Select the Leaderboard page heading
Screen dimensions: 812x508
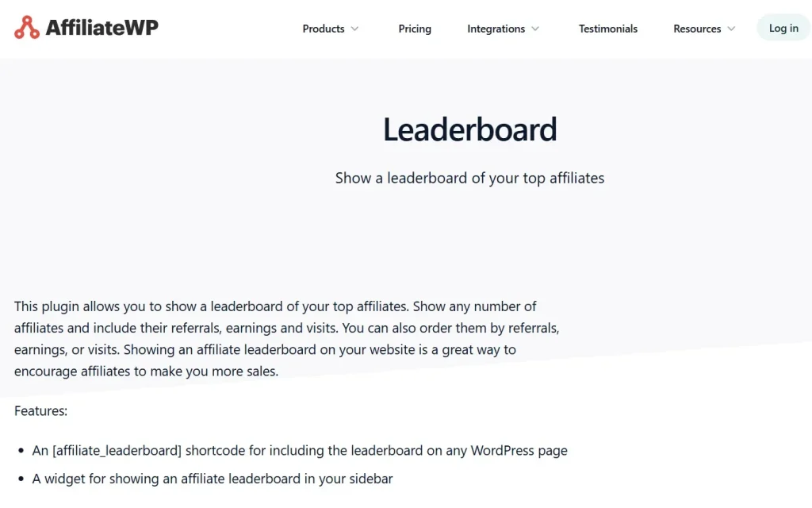[469, 129]
